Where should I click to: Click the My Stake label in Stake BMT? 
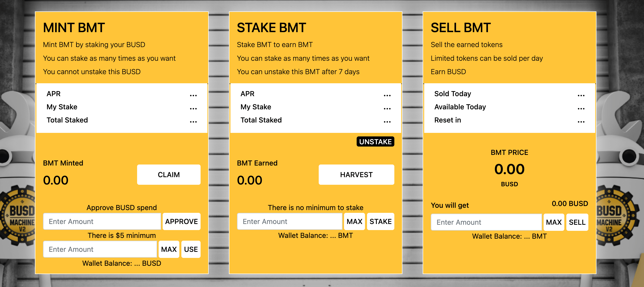tap(256, 107)
